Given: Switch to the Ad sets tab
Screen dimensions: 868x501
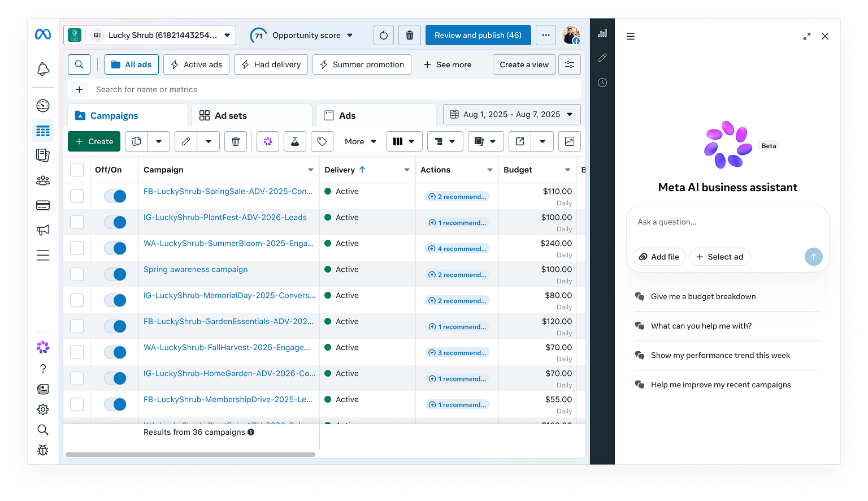Looking at the screenshot, I should (252, 115).
